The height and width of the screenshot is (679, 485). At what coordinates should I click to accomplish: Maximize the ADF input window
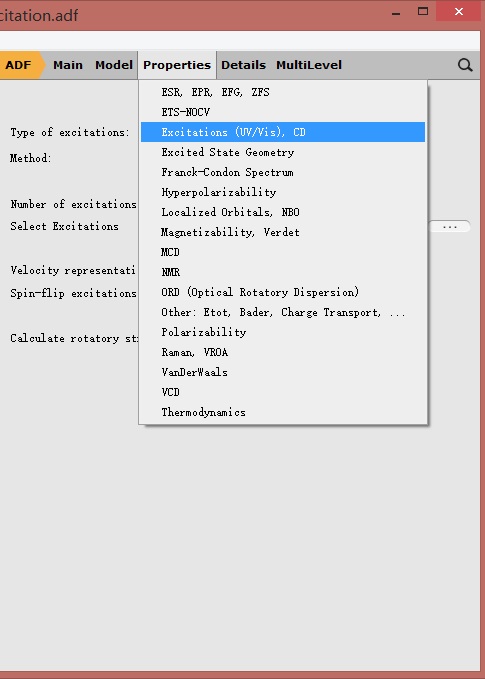click(423, 11)
